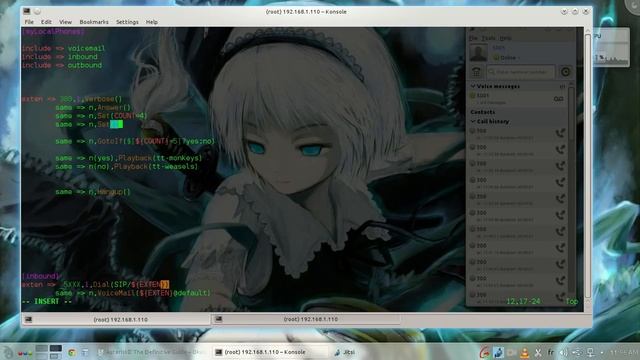Click the 'include => voicemail' line
This screenshot has width=640, height=360.
63,49
